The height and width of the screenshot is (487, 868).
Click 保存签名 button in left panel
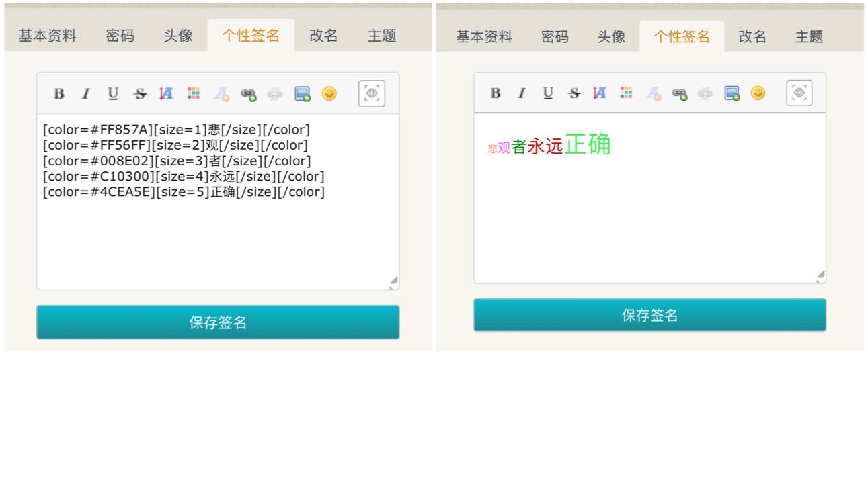218,322
